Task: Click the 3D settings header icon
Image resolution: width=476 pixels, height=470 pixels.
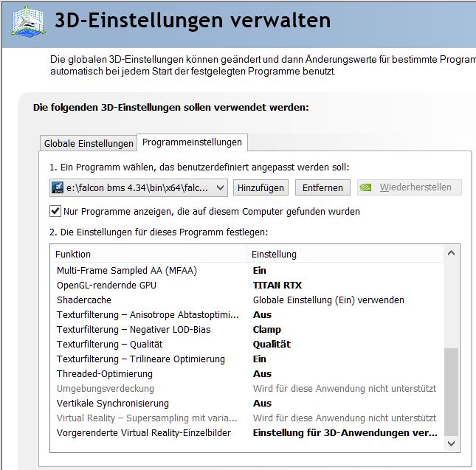Action: pos(29,21)
